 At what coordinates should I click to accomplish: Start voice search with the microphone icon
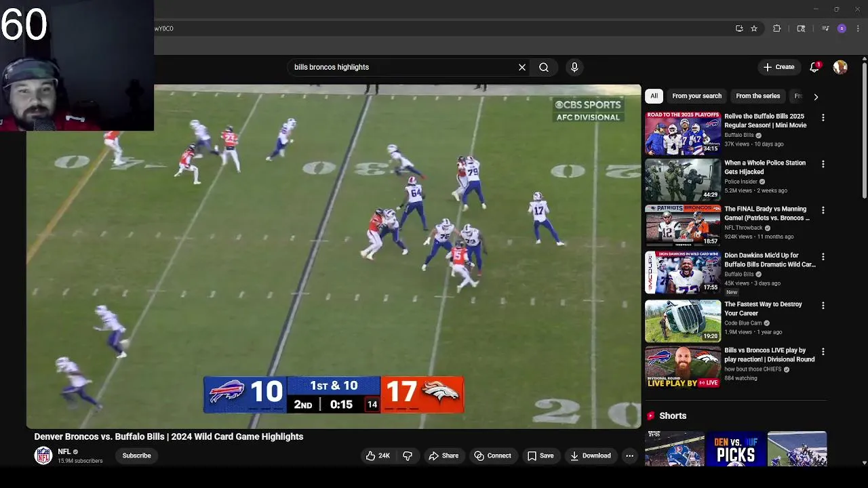[574, 67]
